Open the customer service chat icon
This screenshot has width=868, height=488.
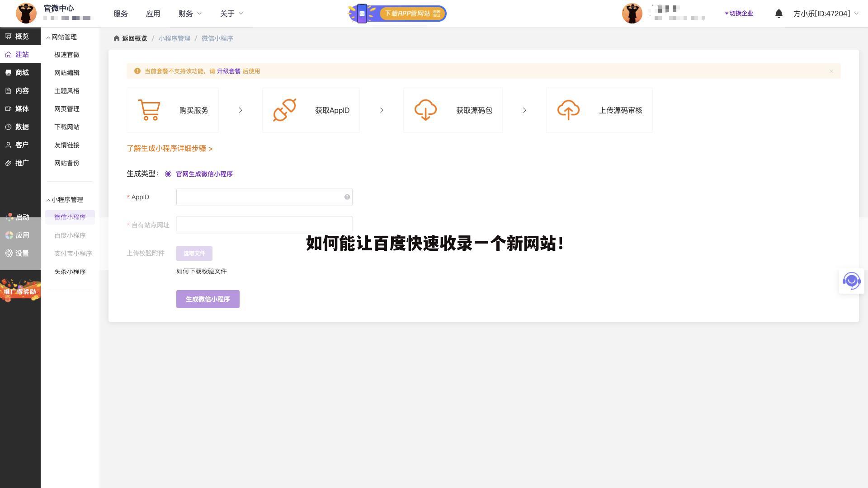pos(851,281)
